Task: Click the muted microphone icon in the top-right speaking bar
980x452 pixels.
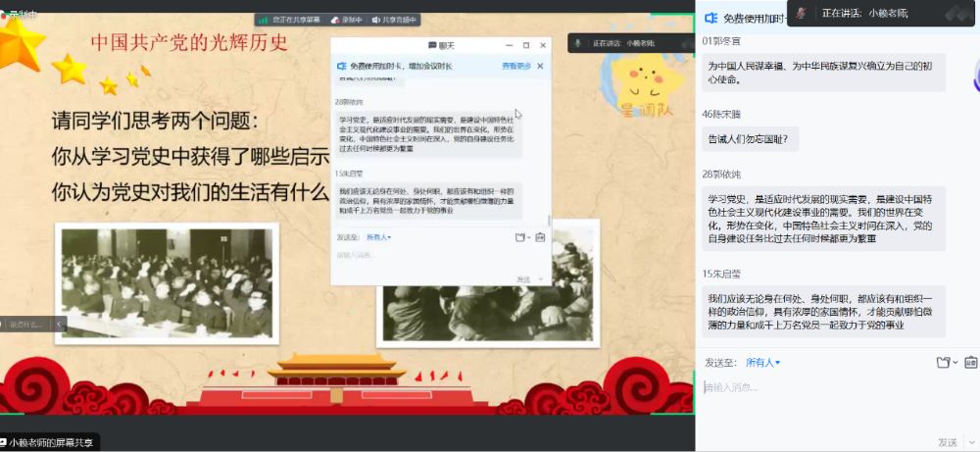Action: click(801, 13)
